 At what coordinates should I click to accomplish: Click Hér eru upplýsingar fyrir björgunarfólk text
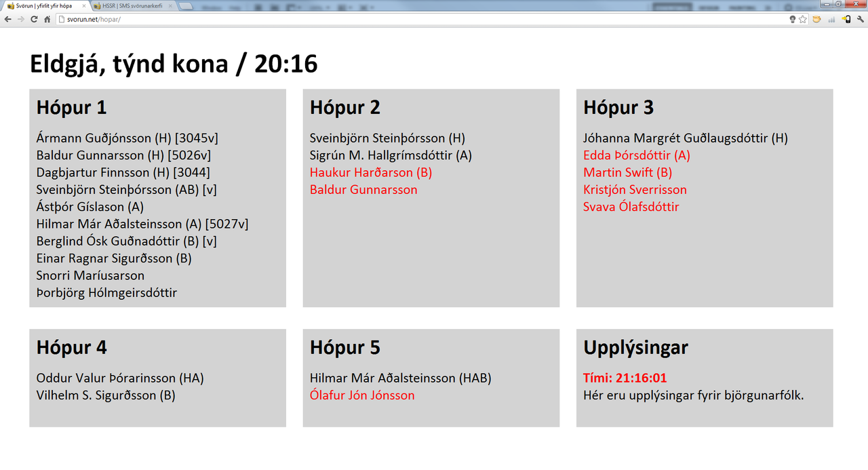(693, 395)
